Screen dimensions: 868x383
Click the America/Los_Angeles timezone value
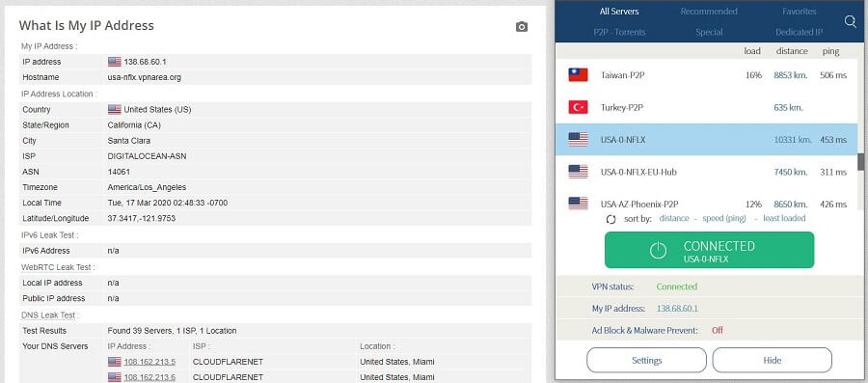[147, 187]
